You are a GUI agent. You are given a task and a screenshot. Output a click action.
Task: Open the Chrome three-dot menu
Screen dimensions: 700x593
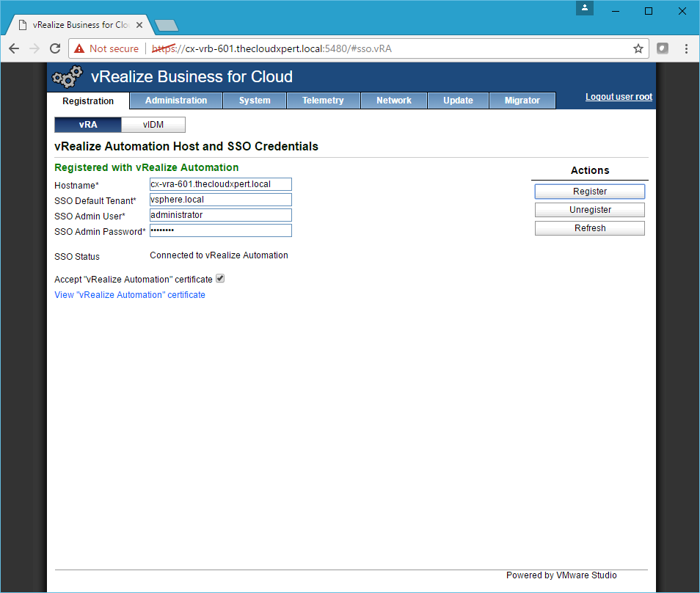(686, 48)
